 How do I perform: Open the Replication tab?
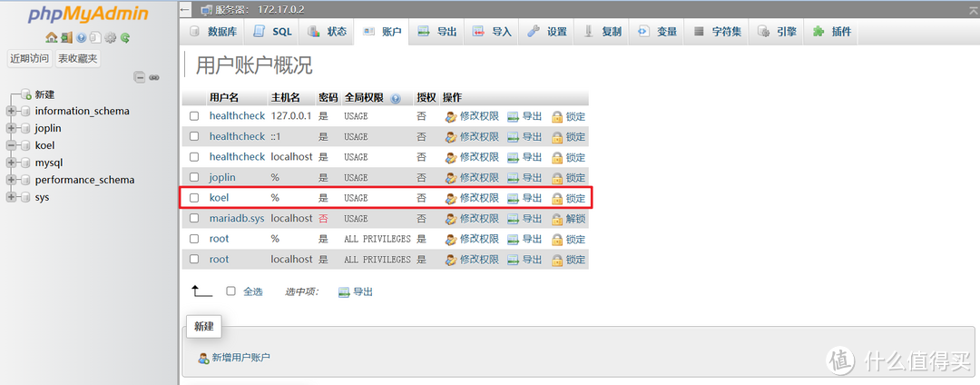pyautogui.click(x=602, y=32)
